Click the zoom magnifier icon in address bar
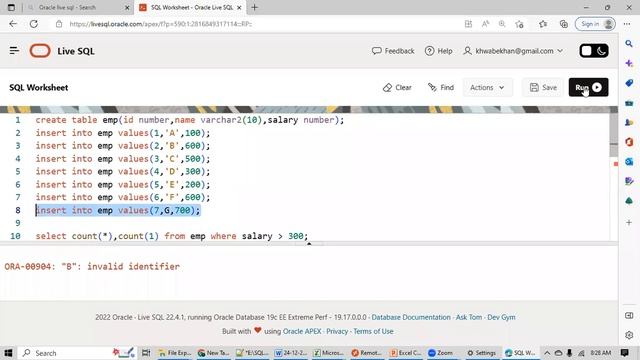Screen dimensions: 640x360 click(x=502, y=24)
